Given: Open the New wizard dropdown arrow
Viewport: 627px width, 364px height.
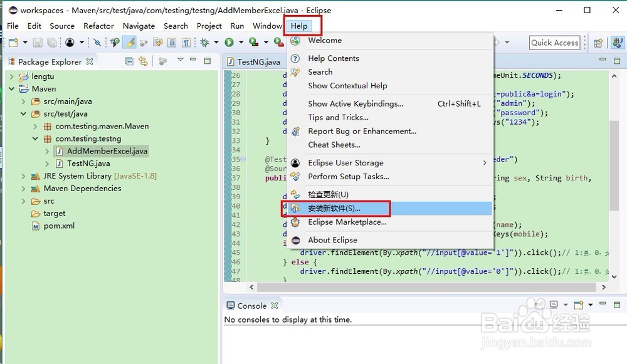Looking at the screenshot, I should pyautogui.click(x=25, y=43).
